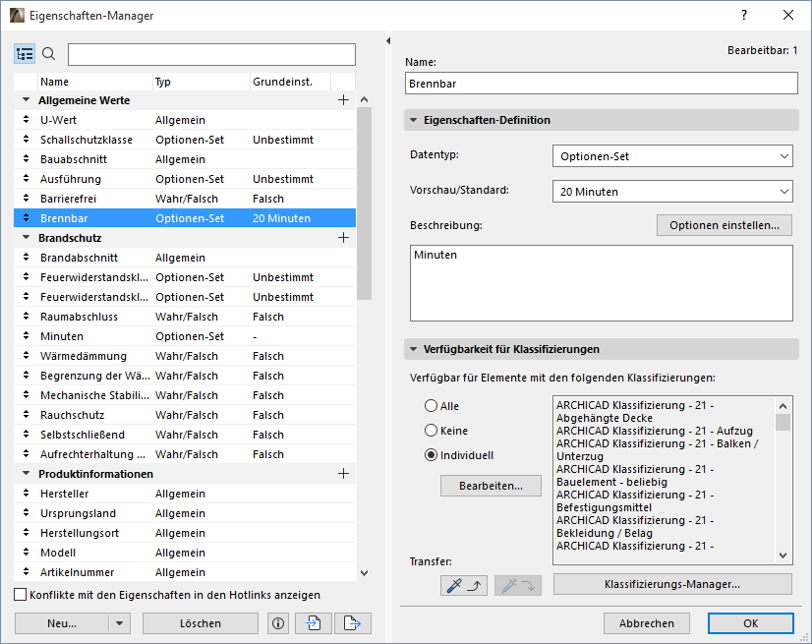The width and height of the screenshot is (812, 644).
Task: Click the Löschen button
Action: (201, 623)
